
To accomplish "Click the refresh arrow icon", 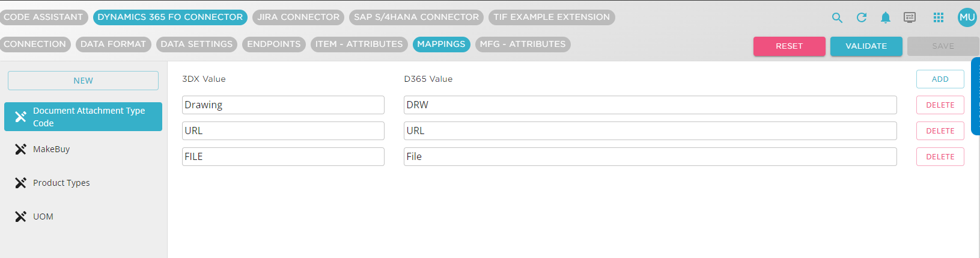I will point(862,17).
